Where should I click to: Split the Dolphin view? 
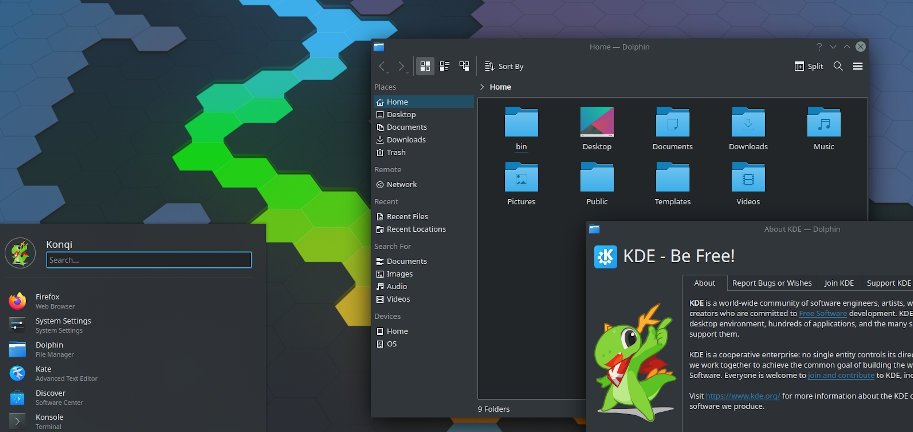pos(809,66)
